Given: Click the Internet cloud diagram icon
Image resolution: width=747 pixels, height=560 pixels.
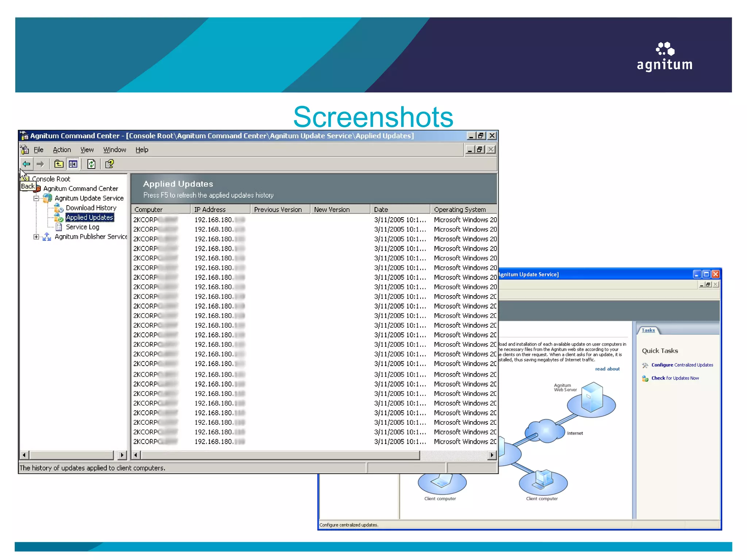Looking at the screenshot, I should (x=546, y=431).
